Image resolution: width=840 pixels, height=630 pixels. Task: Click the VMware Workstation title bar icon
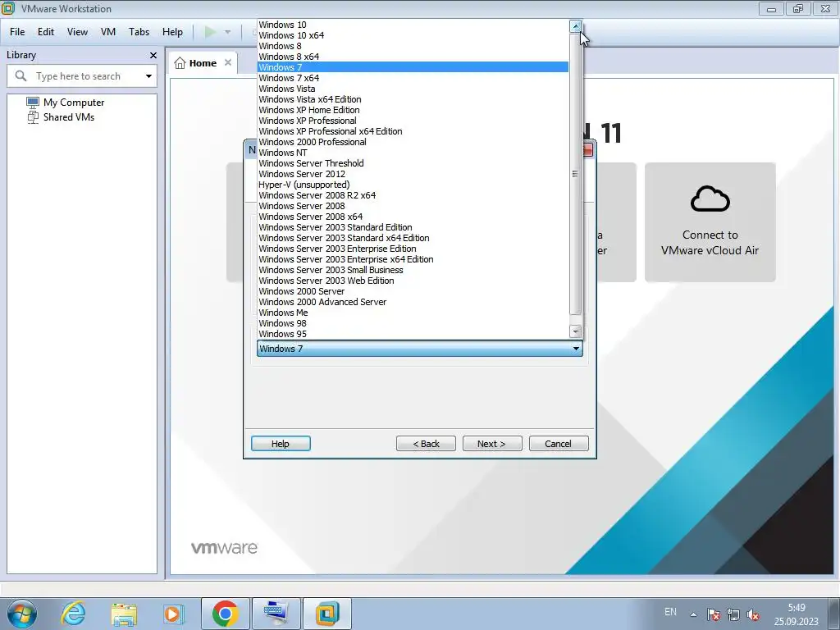pyautogui.click(x=8, y=8)
